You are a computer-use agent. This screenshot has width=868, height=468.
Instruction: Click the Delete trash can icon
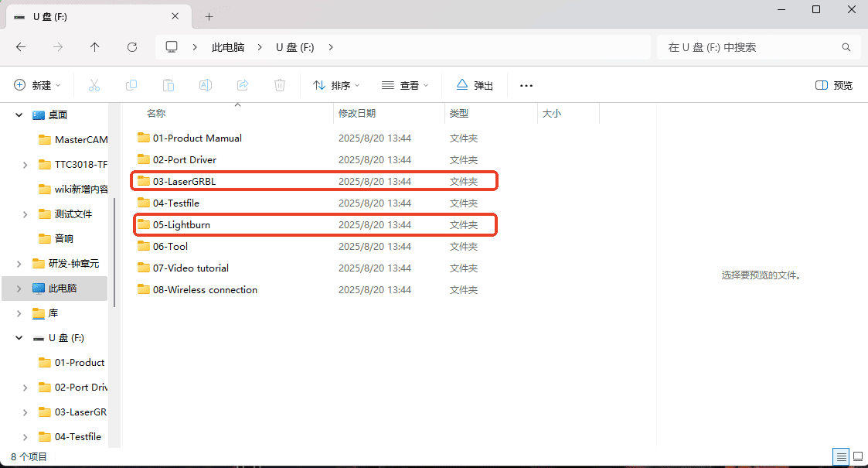(x=280, y=85)
